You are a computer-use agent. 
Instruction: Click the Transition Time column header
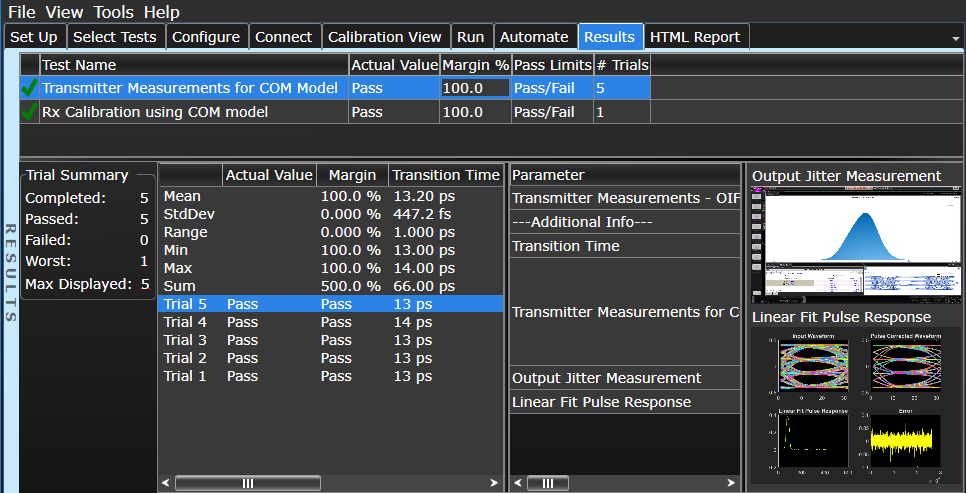click(446, 175)
